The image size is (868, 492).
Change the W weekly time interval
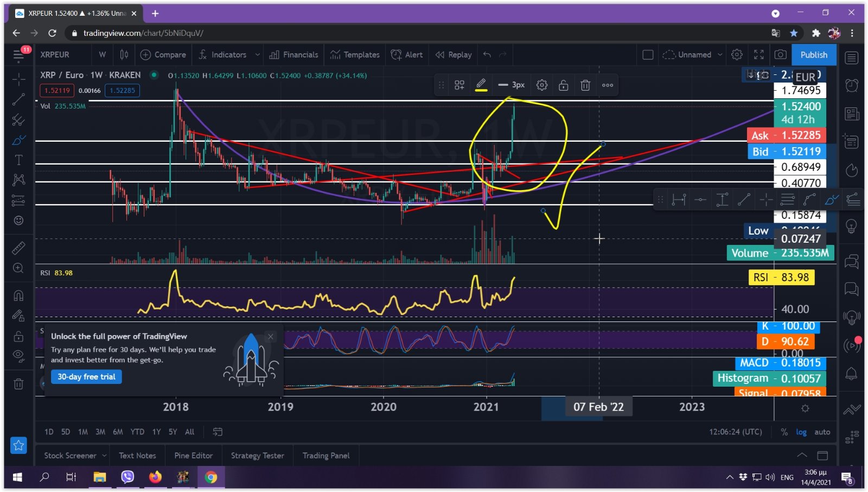[103, 55]
